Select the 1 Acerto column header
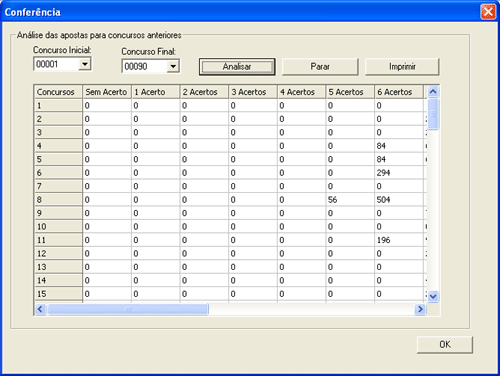Image resolution: width=500 pixels, height=376 pixels. pos(156,92)
